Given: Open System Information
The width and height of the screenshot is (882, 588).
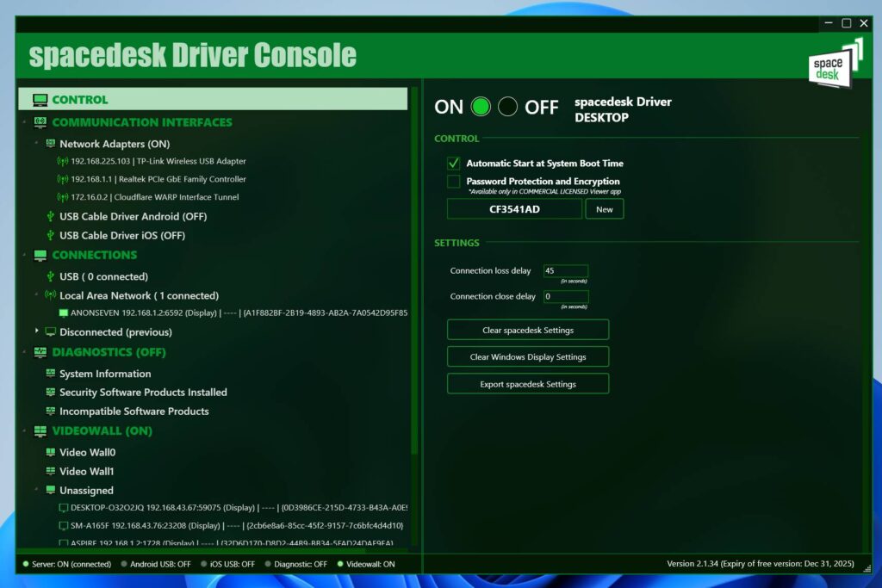Looking at the screenshot, I should (x=105, y=374).
